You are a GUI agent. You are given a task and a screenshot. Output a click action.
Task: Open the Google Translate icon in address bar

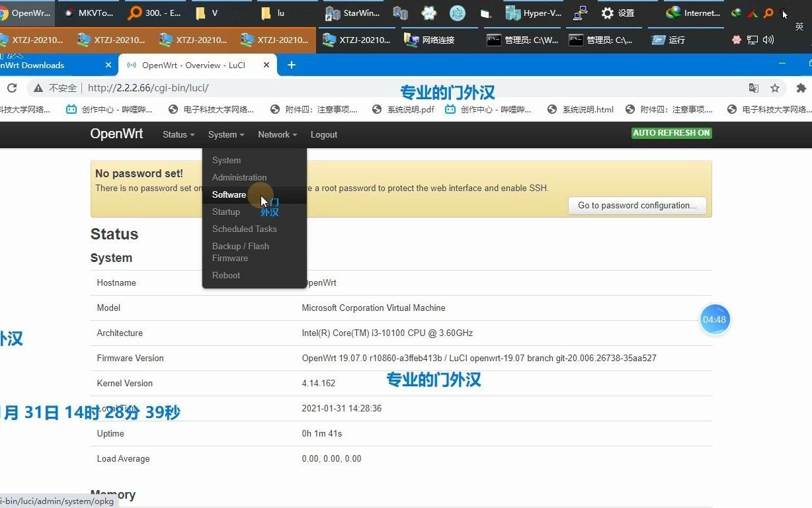pos(753,88)
